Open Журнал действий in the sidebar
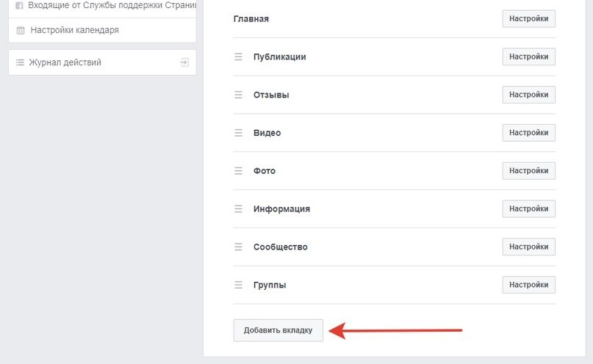 (65, 62)
